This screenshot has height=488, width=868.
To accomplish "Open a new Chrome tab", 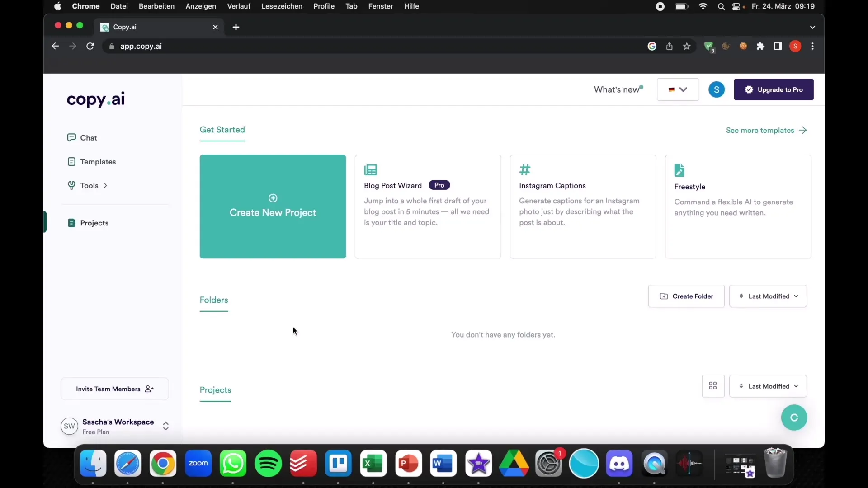I will click(236, 27).
